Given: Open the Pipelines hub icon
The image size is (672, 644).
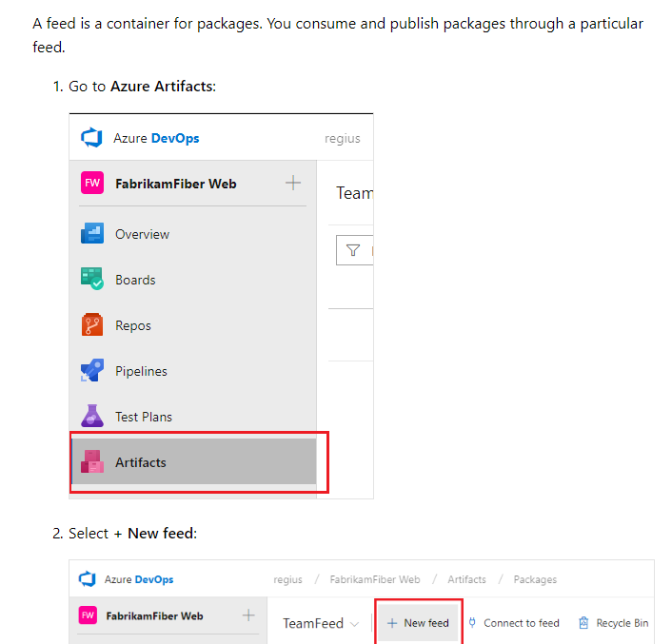Looking at the screenshot, I should [x=91, y=371].
